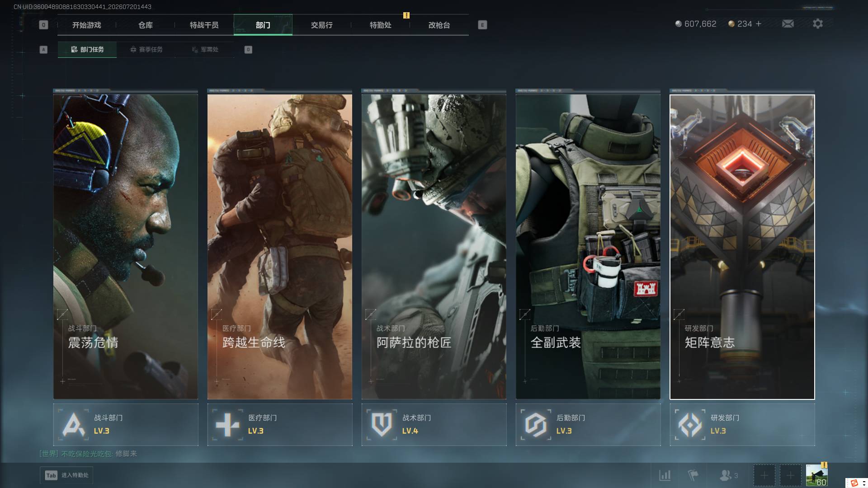Click the second empty squad slot plus
The image size is (868, 488).
[x=790, y=475]
